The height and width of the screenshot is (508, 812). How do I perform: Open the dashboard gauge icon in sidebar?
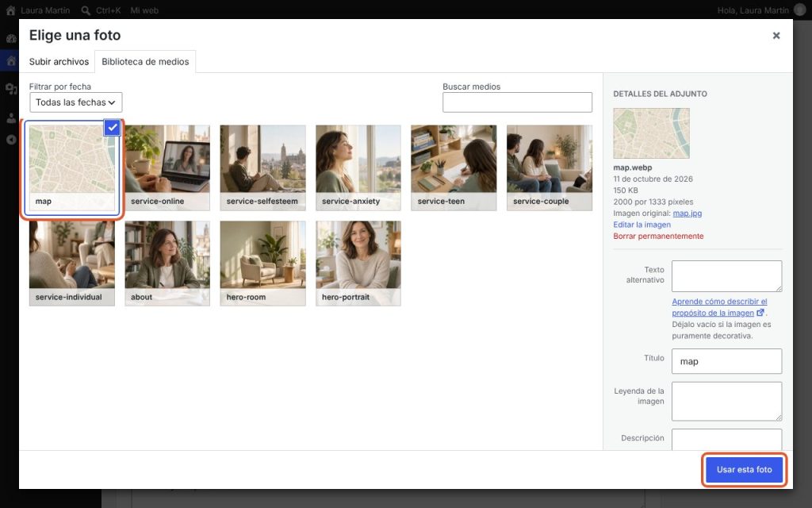(x=11, y=38)
